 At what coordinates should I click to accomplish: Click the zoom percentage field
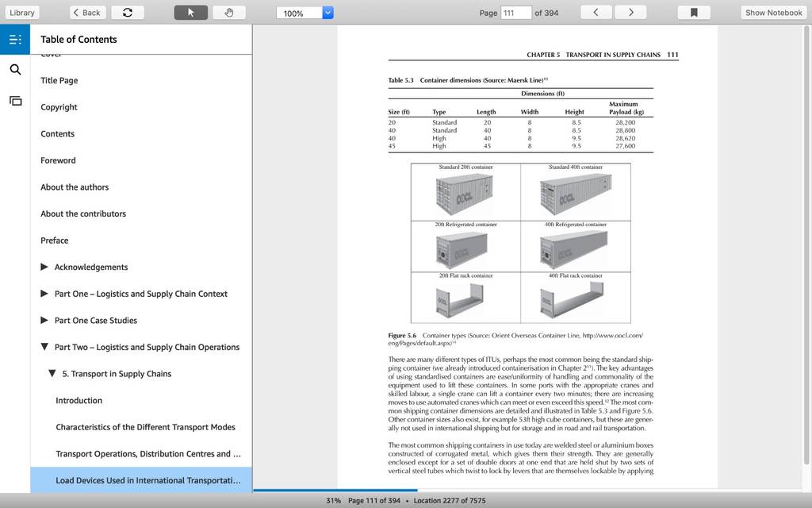tap(299, 13)
